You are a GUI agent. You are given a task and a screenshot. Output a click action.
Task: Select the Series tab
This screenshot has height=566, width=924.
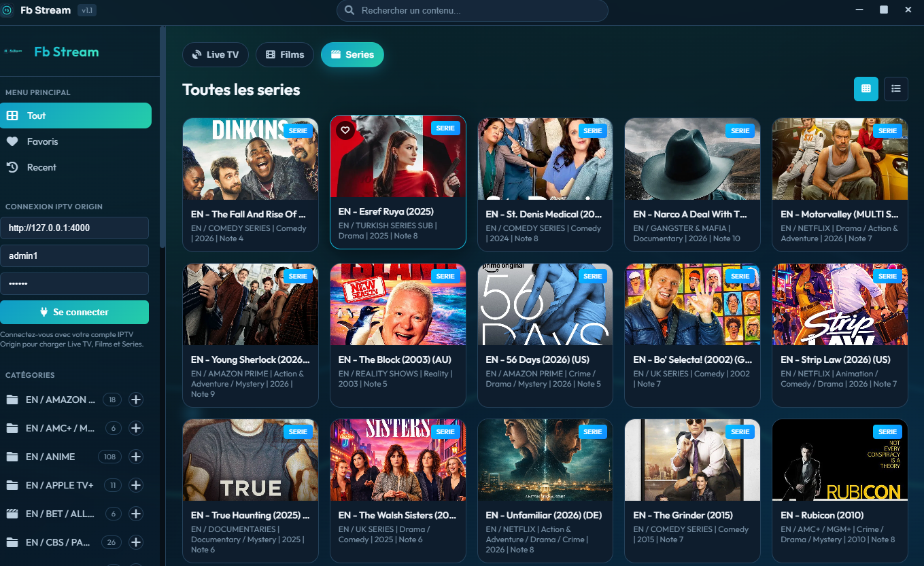coord(352,54)
